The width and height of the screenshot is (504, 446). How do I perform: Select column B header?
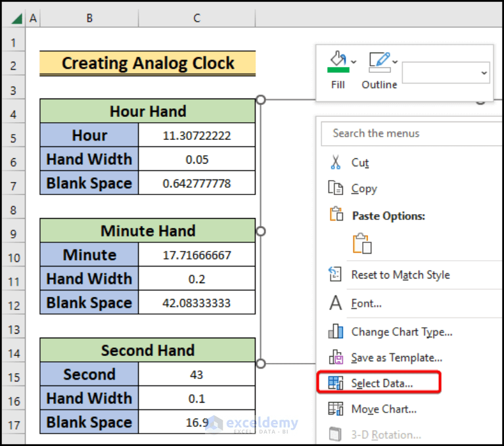[x=89, y=18]
